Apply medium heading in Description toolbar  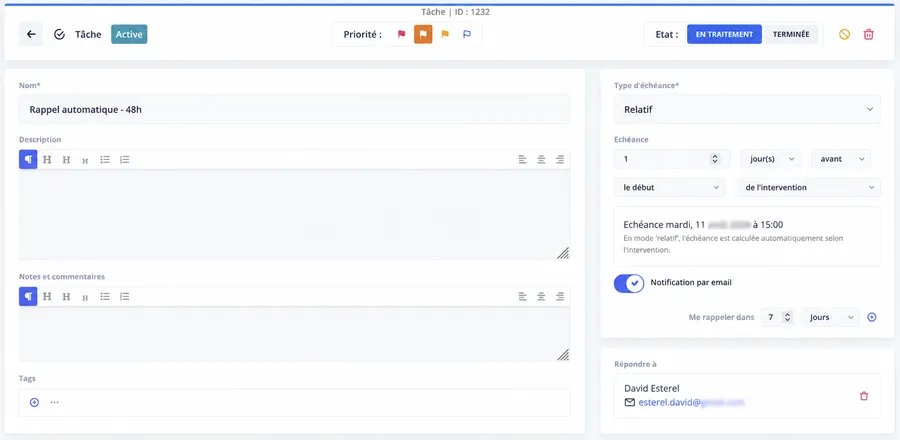point(67,160)
